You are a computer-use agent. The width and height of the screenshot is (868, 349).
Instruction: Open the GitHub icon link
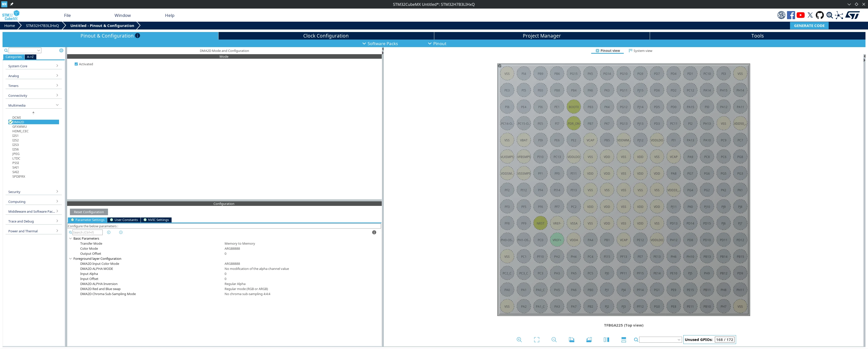[820, 15]
